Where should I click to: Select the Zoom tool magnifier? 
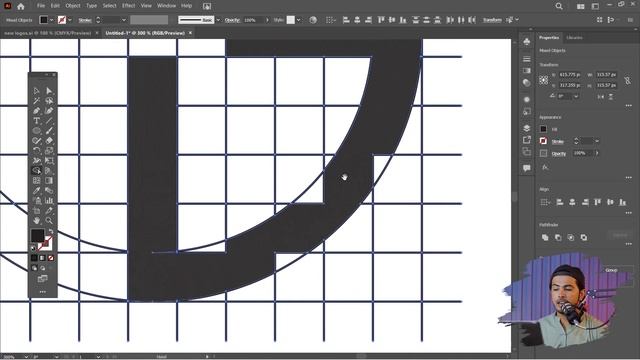(49, 220)
